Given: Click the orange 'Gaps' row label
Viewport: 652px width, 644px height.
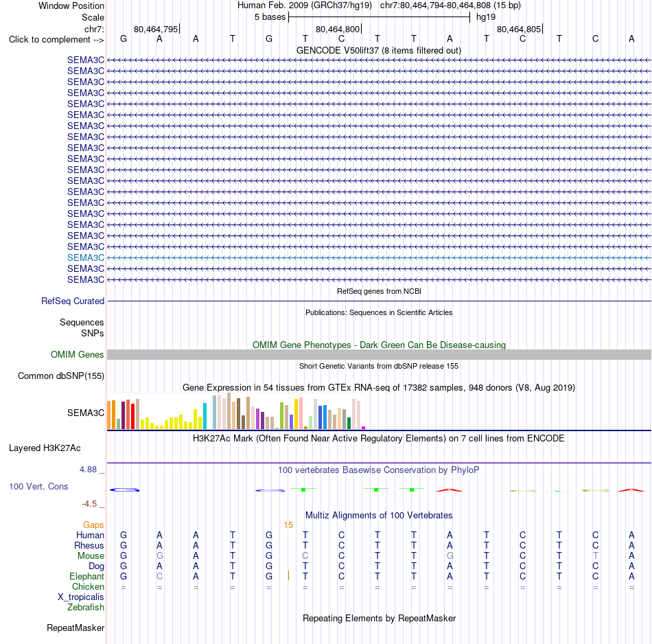Looking at the screenshot, I should click(93, 525).
